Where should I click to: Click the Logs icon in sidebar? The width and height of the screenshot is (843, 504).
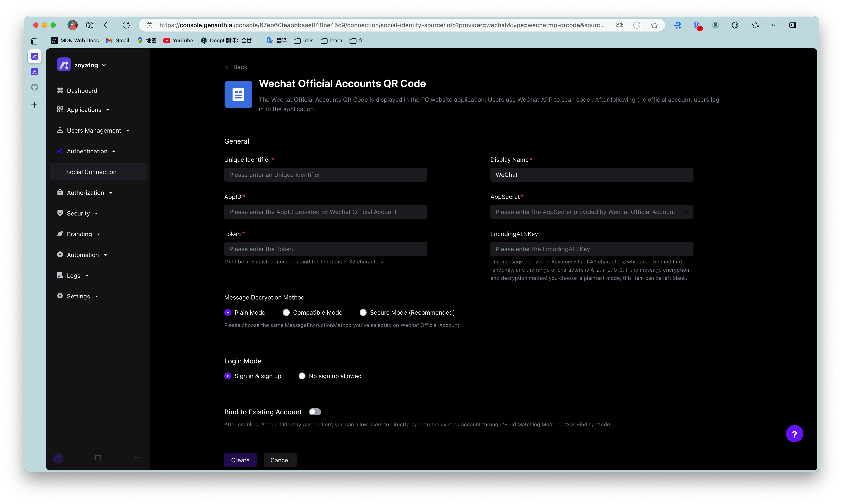coord(60,275)
